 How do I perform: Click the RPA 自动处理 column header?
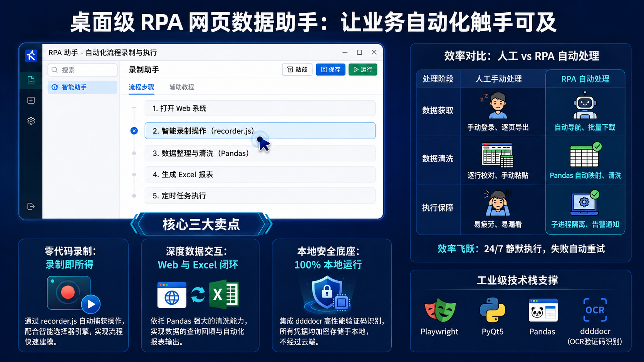(585, 79)
